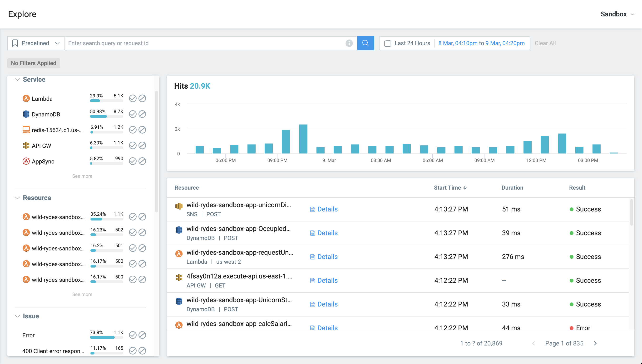
Task: Click the tallest bar in the Hits chart
Action: (303, 139)
